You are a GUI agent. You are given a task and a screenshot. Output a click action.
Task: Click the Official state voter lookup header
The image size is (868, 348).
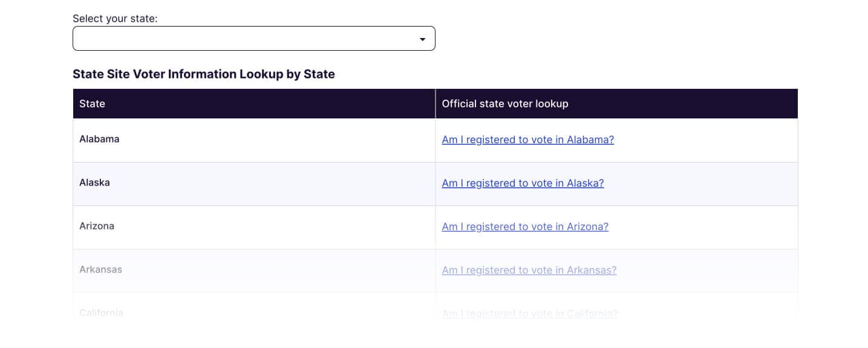[616, 104]
